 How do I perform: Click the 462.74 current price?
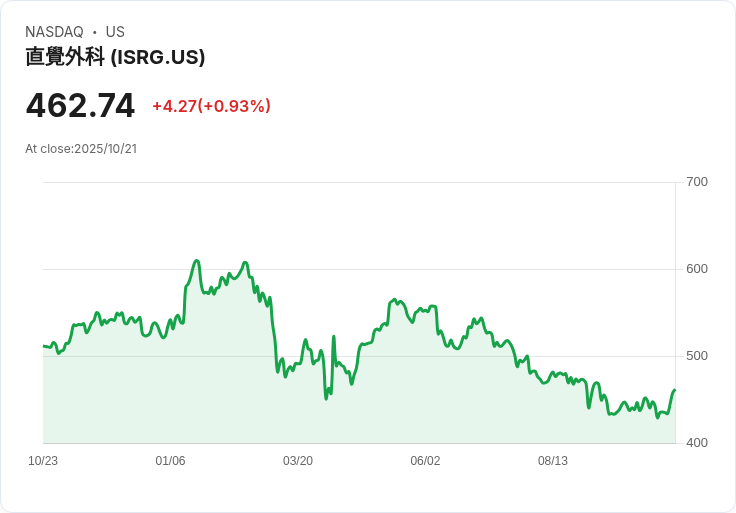click(x=80, y=106)
